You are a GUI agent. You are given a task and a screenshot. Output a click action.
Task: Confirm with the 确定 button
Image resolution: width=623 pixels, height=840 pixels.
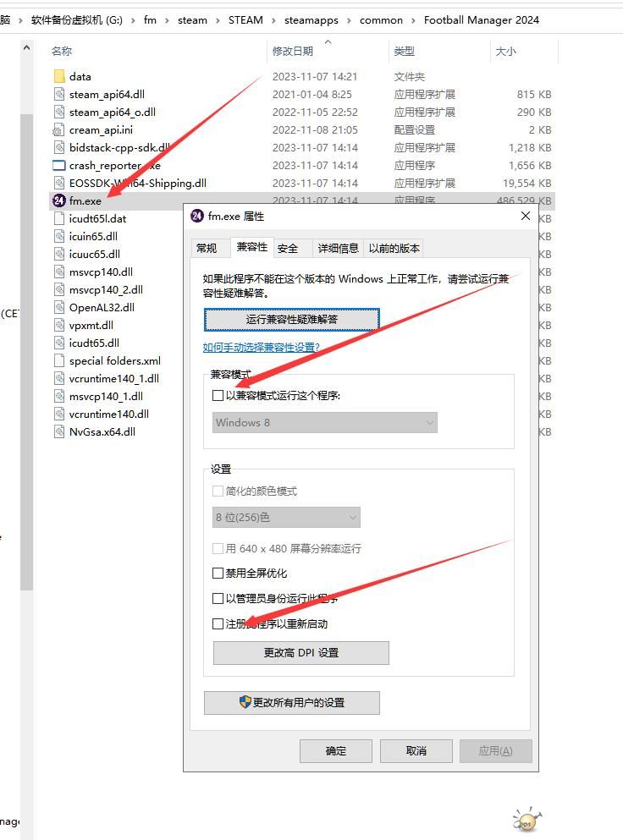coord(336,751)
